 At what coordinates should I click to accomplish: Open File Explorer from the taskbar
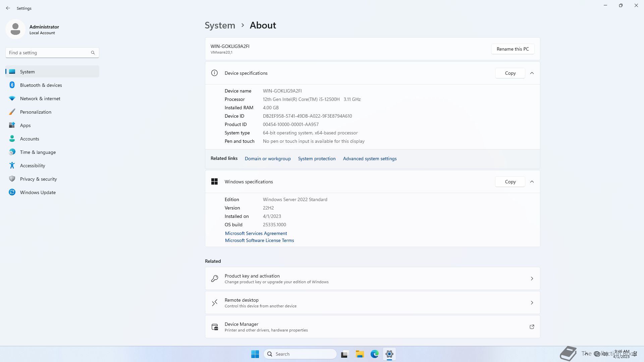pos(360,354)
